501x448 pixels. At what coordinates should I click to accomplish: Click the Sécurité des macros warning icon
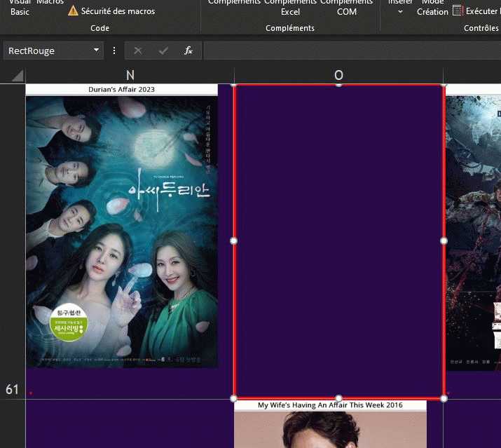[x=73, y=11]
